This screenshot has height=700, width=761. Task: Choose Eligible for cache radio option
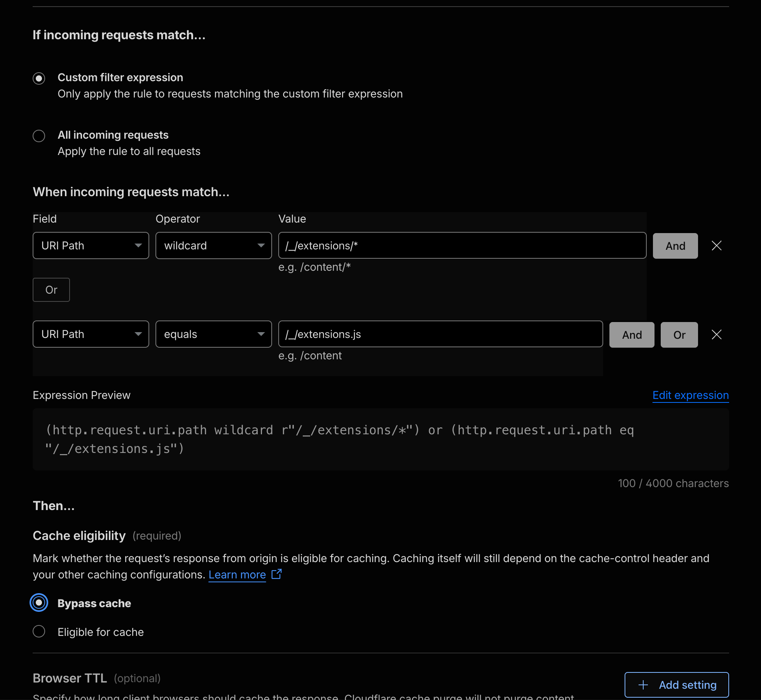click(x=39, y=632)
